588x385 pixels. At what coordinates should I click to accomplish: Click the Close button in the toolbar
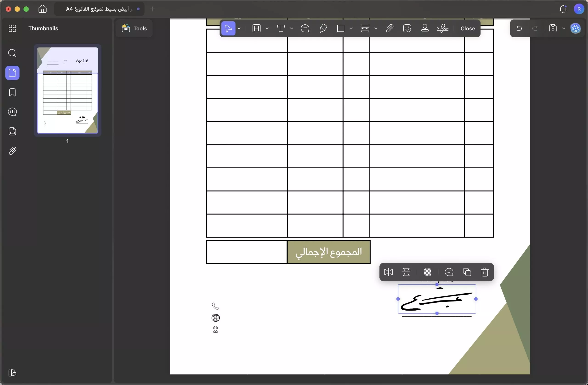coord(467,28)
